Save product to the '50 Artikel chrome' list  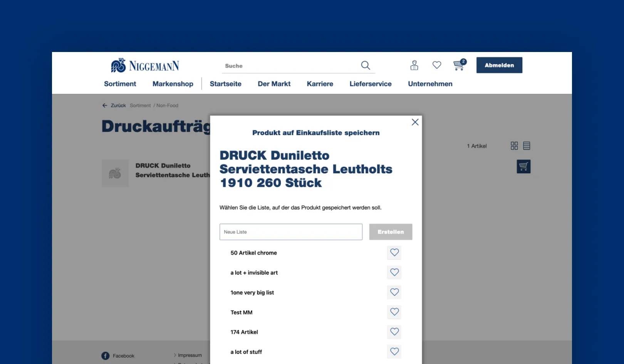[x=394, y=253]
